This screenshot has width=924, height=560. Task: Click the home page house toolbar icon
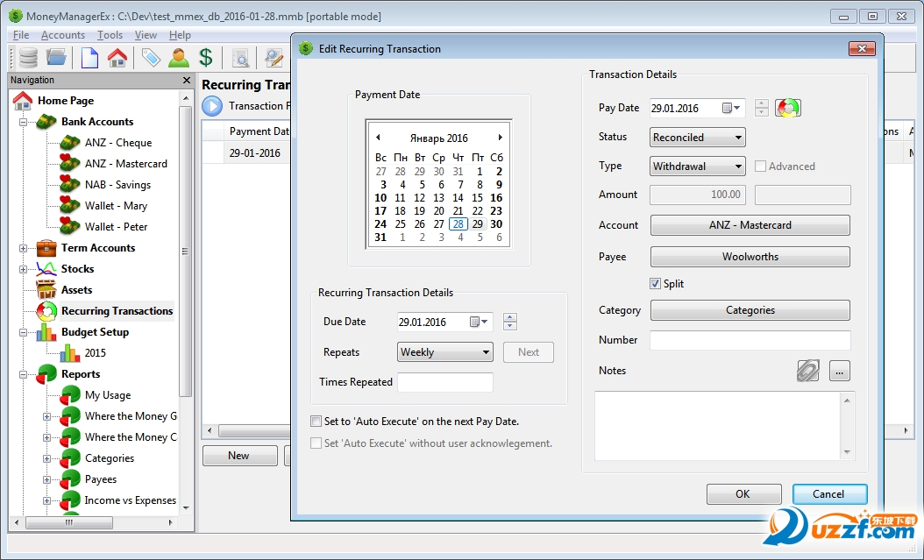[117, 58]
